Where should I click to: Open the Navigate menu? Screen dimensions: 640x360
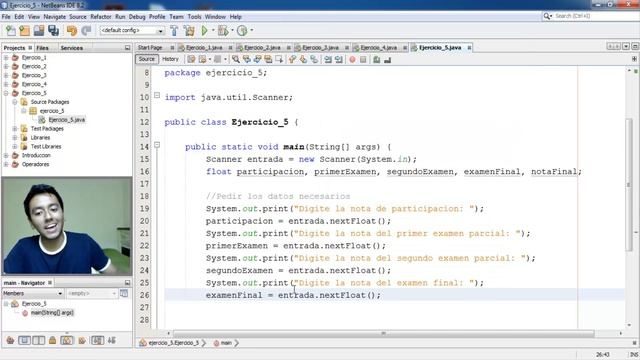click(x=55, y=17)
